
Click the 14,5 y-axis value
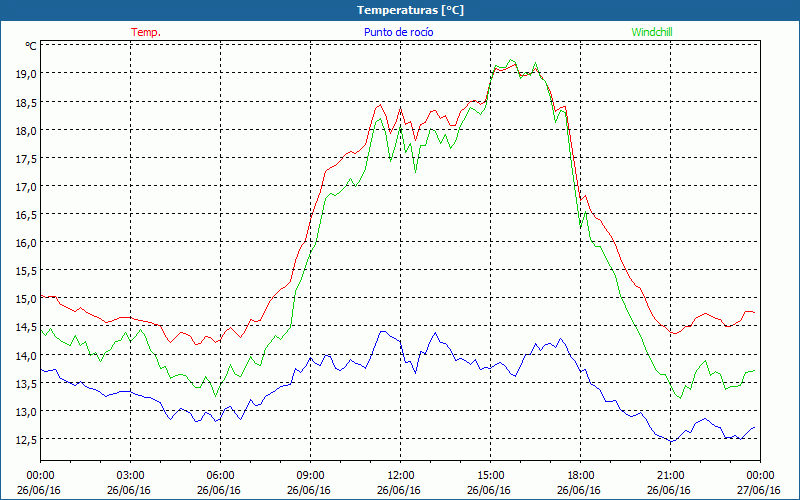point(28,327)
